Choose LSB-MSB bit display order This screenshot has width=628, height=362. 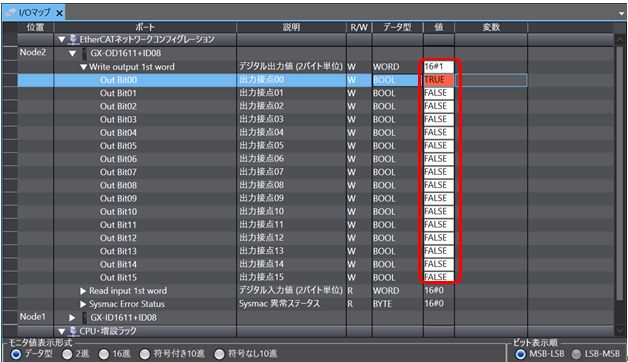(x=576, y=354)
